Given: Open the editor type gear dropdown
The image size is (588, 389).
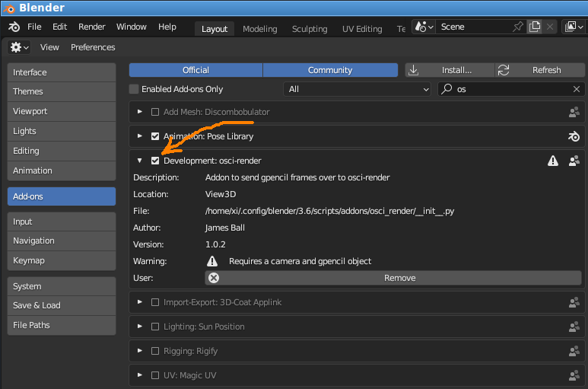Looking at the screenshot, I should point(20,47).
